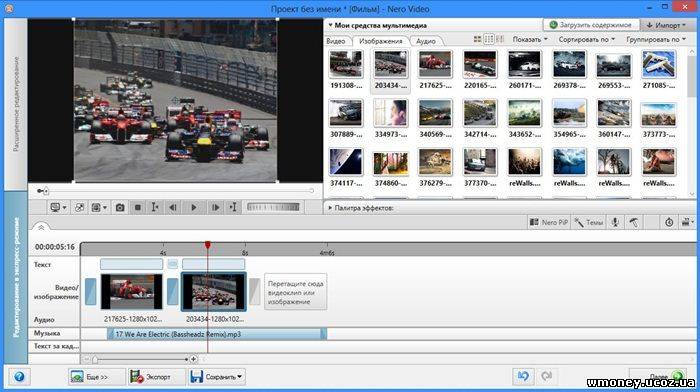Click the text block above the second clip
The height and width of the screenshot is (392, 700).
[x=213, y=264]
